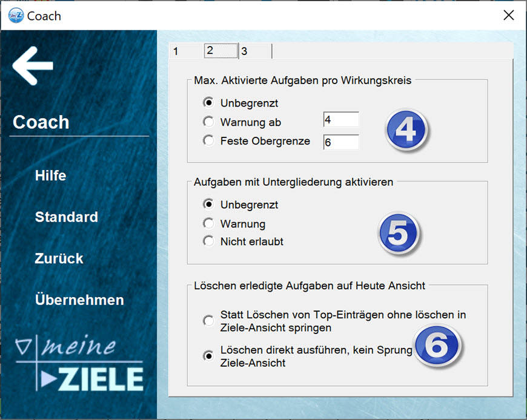The image size is (527, 420).
Task: Open Hilfe in the sidebar
Action: (51, 176)
